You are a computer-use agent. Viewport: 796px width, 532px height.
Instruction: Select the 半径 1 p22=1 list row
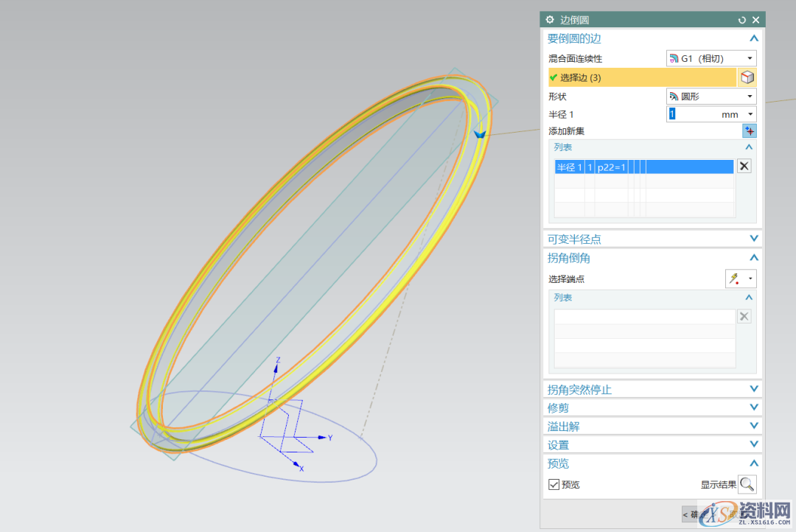(x=643, y=167)
